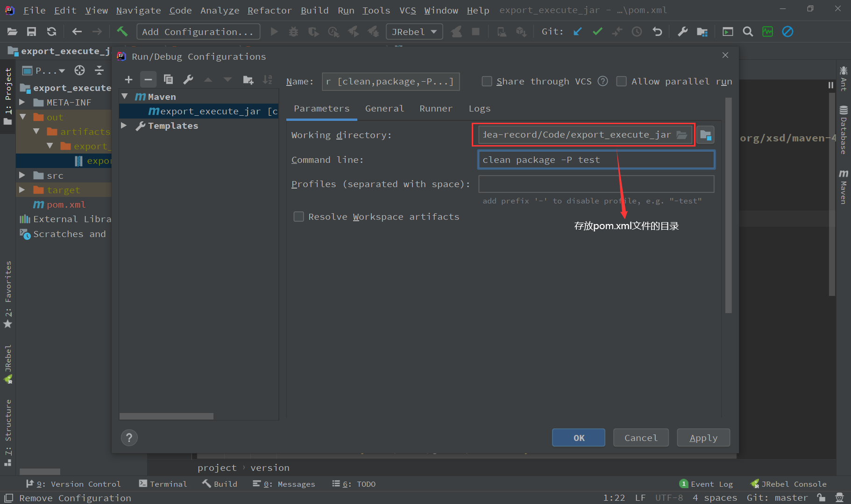The image size is (851, 504).
Task: Expand the META-INF folder
Action: 22,102
